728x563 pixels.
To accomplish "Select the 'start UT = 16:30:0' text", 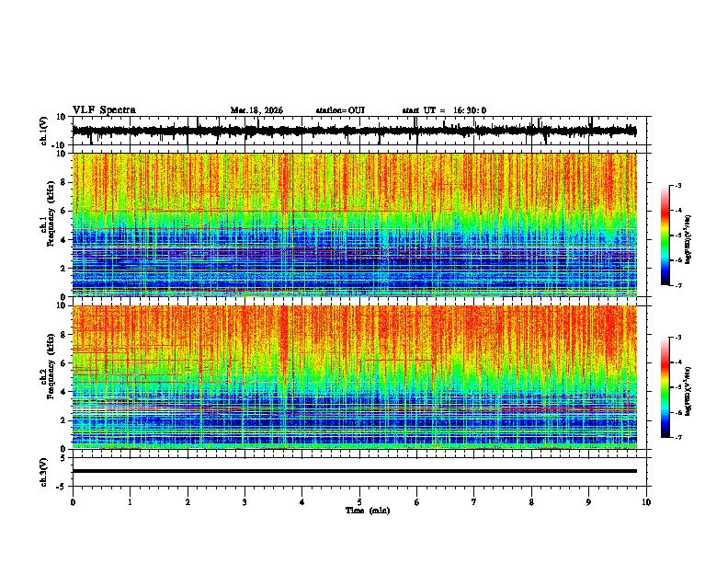I will (444, 110).
